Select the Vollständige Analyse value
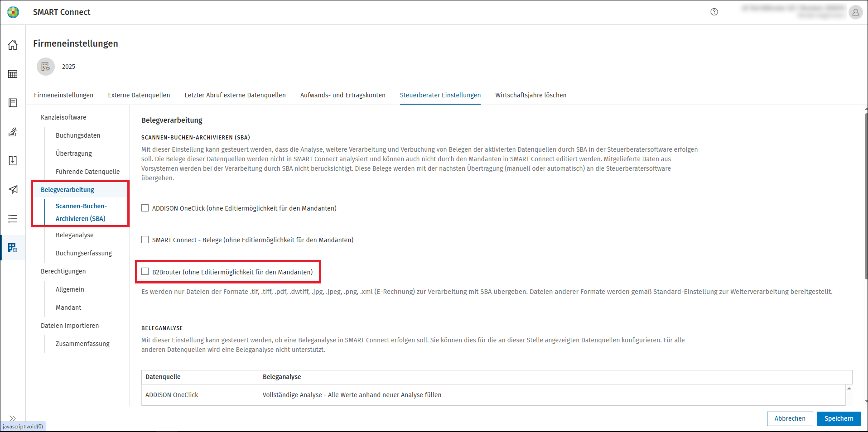Viewport: 868px width, 432px height. [x=352, y=395]
